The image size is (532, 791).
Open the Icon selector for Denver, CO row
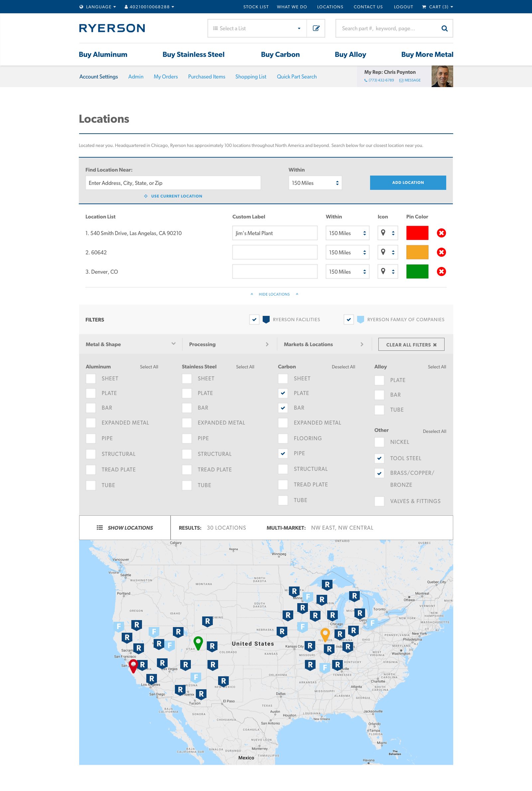click(x=387, y=272)
